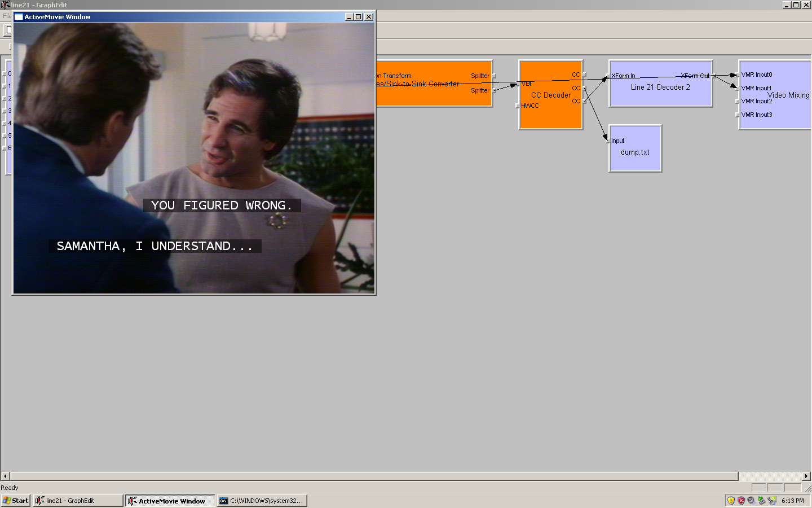
Task: Click the ActiveMovie Window title bar icon
Action: (19, 17)
